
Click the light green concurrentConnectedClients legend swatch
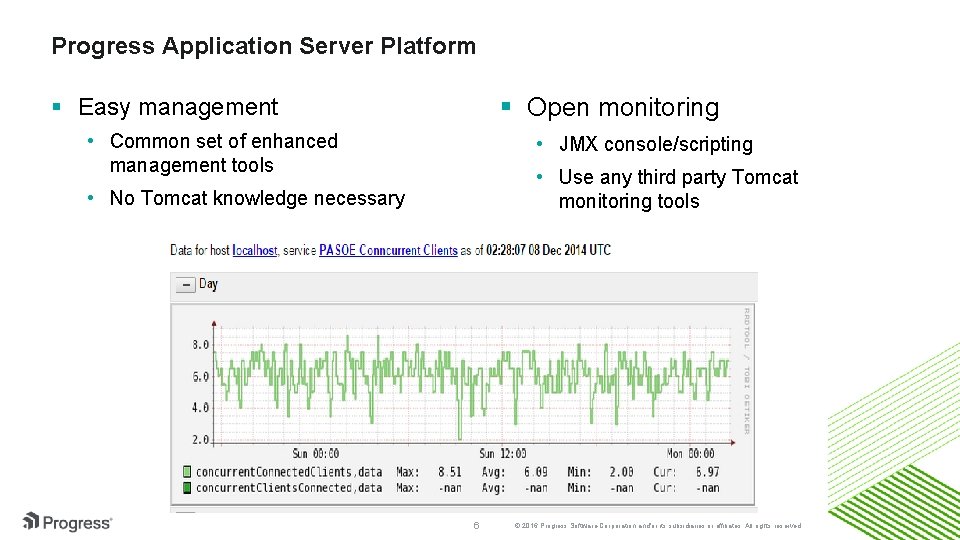(x=187, y=472)
